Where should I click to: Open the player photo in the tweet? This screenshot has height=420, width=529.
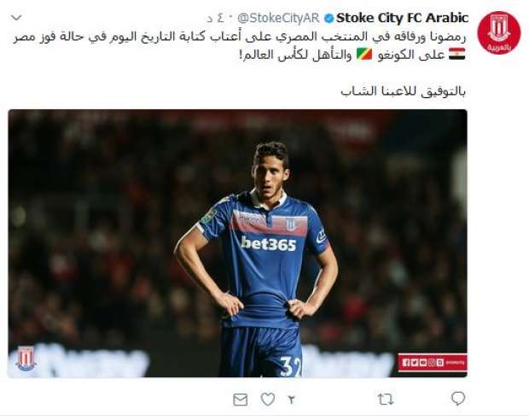[x=237, y=243]
